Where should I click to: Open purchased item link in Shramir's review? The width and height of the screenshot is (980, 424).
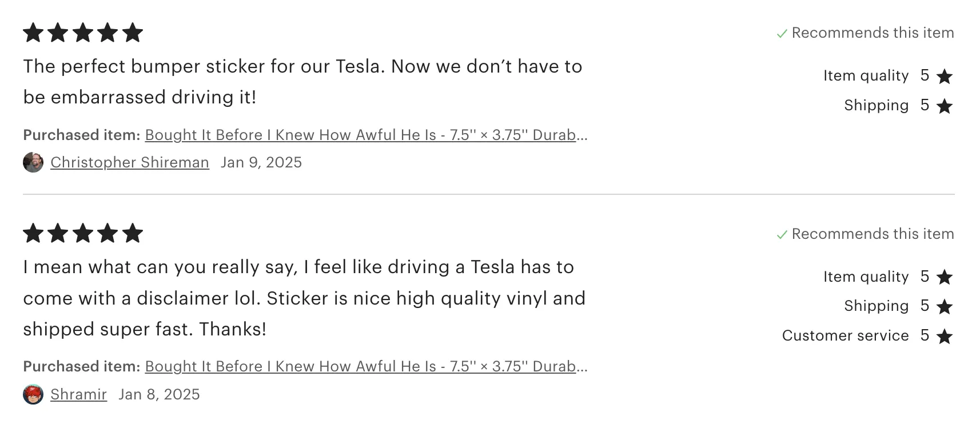point(366,366)
